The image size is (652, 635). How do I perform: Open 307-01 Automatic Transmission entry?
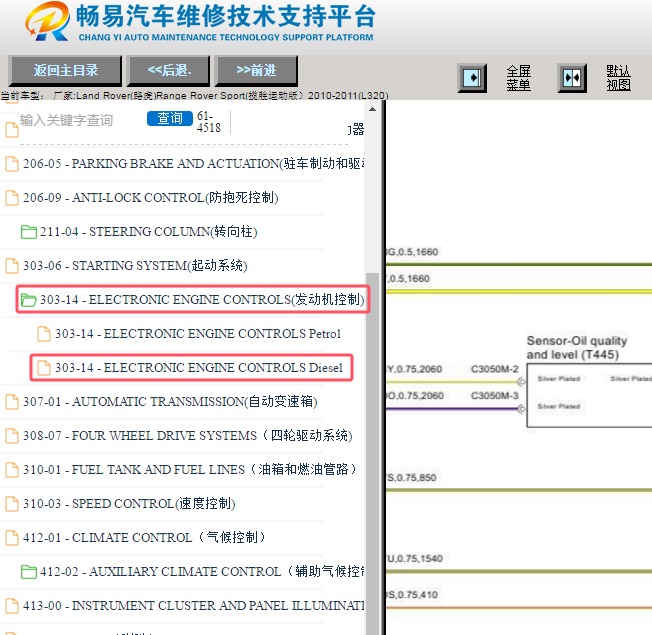tap(170, 402)
